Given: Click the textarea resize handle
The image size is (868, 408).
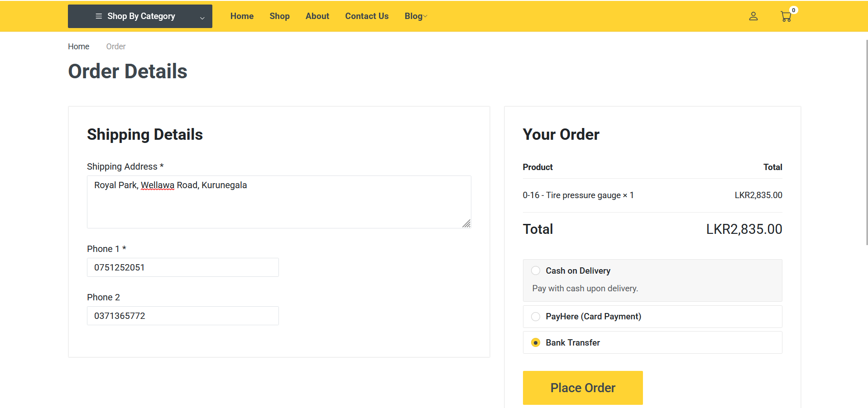Looking at the screenshot, I should 466,223.
